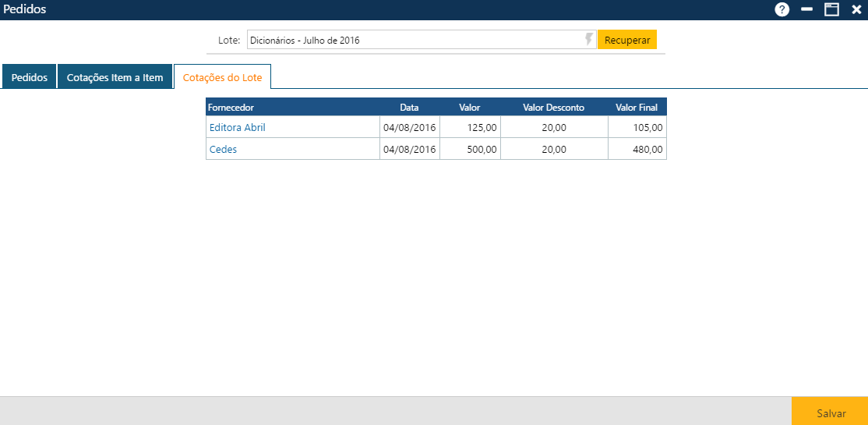Viewport: 868px width, 425px height.
Task: Open the help question mark icon
Action: pos(782,9)
